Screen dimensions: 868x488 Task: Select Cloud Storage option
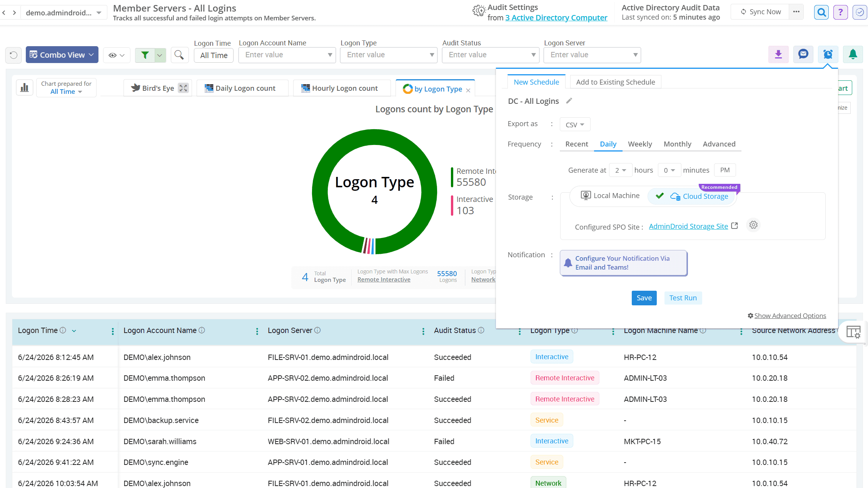point(692,196)
